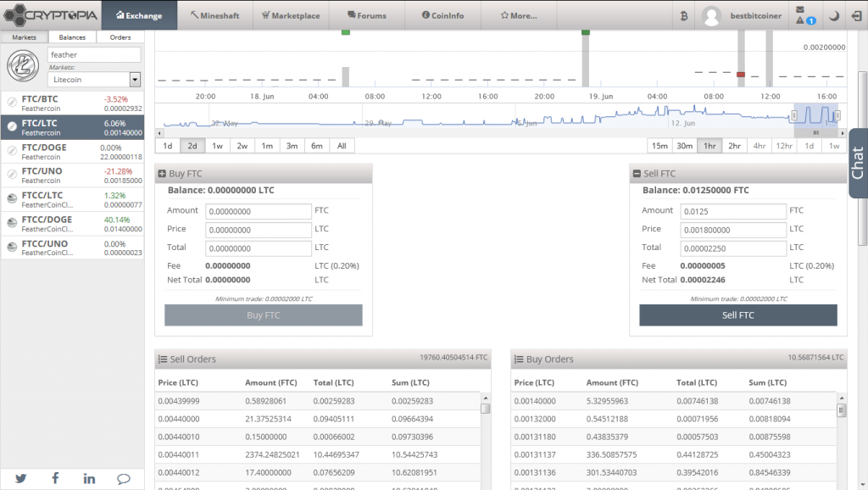Set chart range to 2w
868x490 pixels.
(x=242, y=146)
